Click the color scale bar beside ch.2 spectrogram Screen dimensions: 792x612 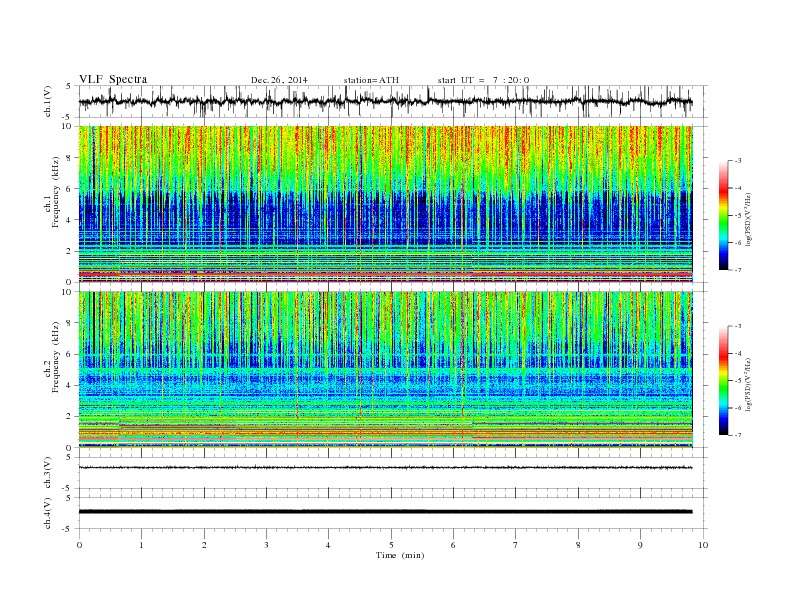point(723,380)
